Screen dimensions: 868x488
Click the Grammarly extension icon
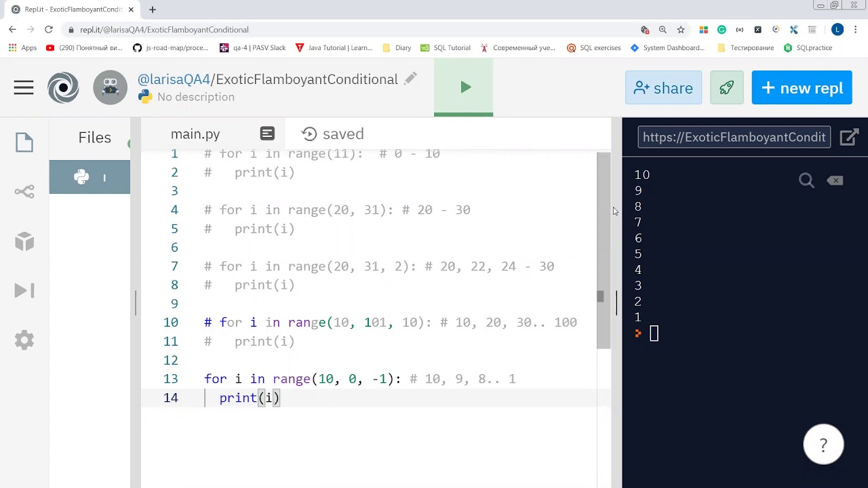pos(722,30)
